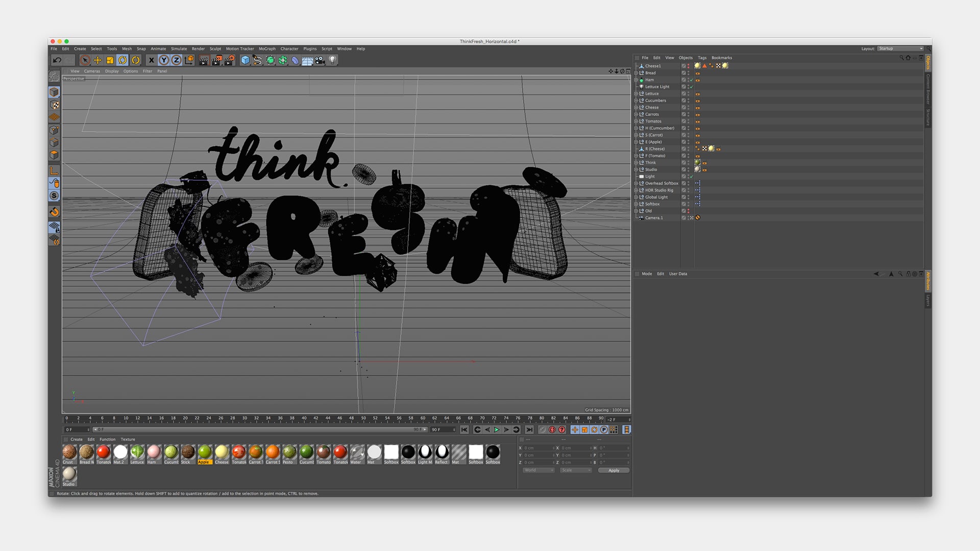This screenshot has width=980, height=551.
Task: Expand the HDR Studio Rig group
Action: [636, 190]
